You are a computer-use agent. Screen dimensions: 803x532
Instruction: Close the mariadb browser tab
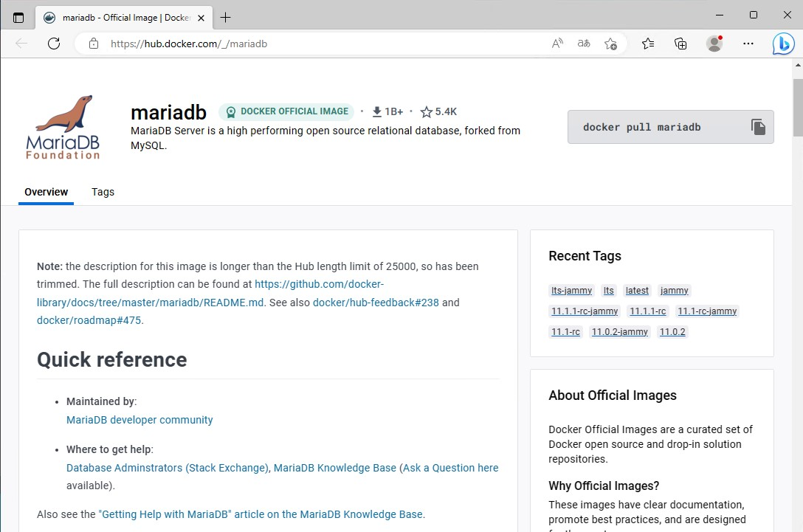coord(201,18)
